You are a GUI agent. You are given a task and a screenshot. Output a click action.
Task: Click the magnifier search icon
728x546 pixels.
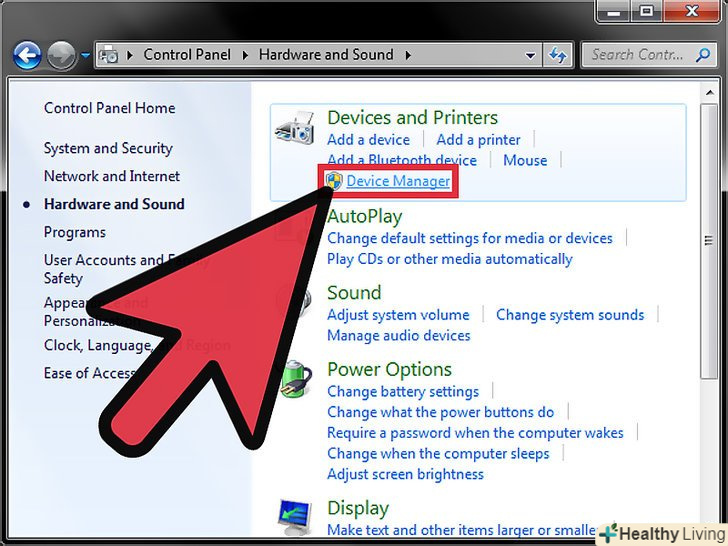pos(703,55)
